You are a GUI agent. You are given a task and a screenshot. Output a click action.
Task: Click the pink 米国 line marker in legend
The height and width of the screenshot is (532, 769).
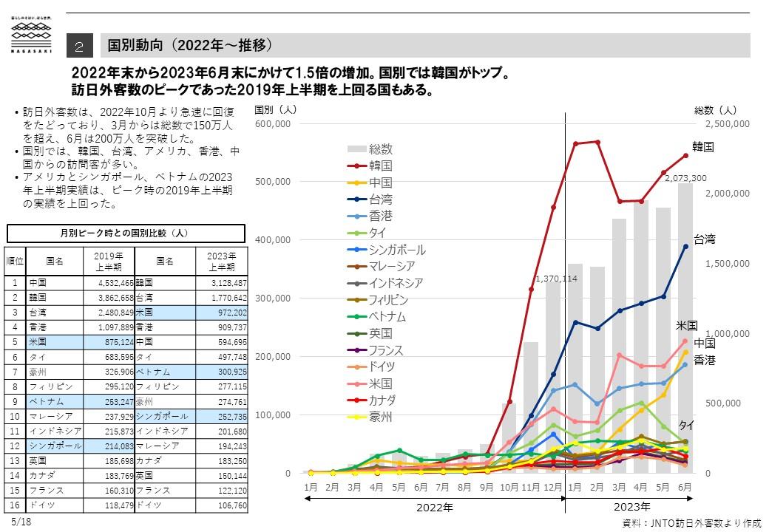pos(356,384)
